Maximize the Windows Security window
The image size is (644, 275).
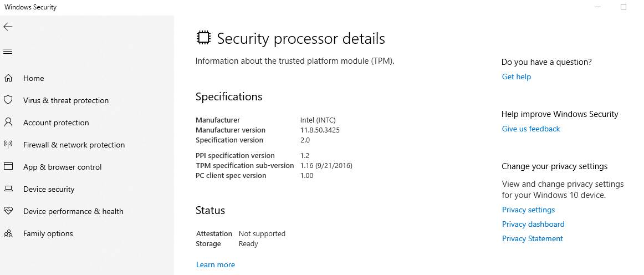623,7
